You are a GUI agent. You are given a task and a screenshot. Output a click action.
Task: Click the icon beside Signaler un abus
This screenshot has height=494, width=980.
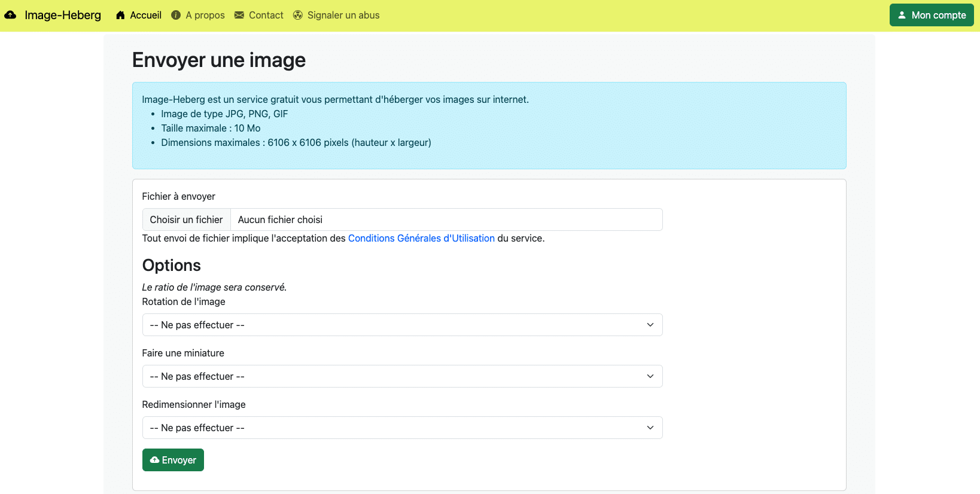(x=298, y=15)
